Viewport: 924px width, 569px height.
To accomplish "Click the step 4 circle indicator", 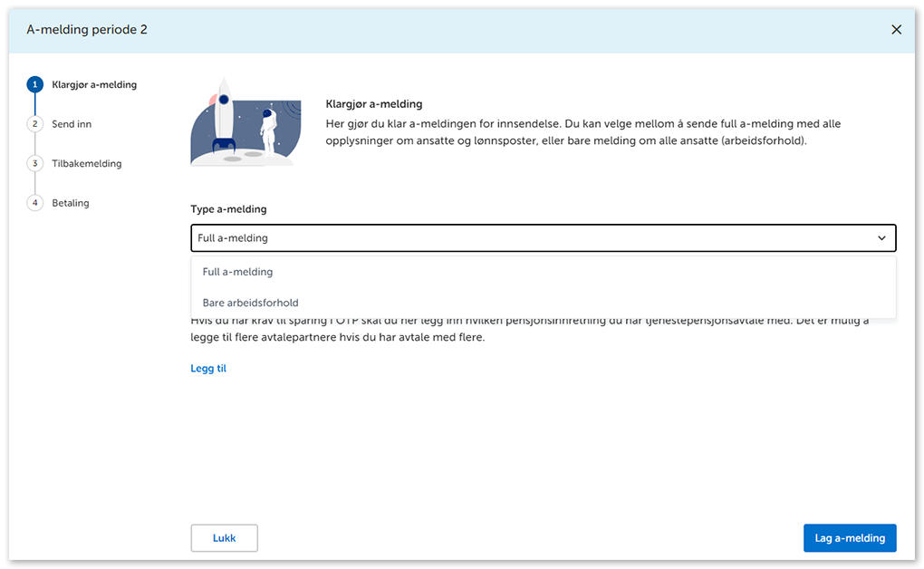I will (x=35, y=203).
